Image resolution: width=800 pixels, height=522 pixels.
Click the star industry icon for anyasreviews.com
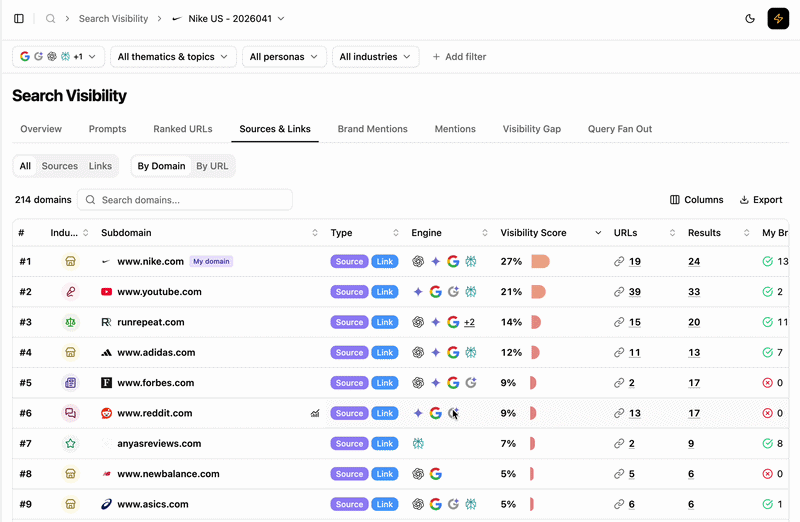pos(70,443)
